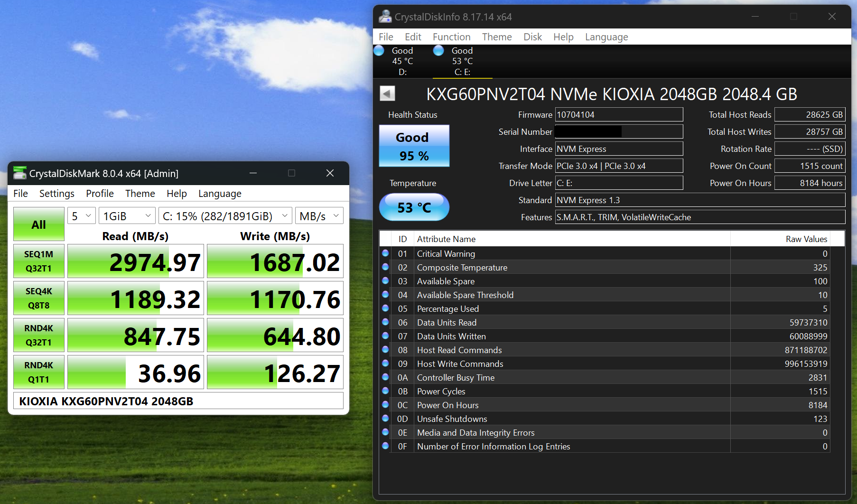Image resolution: width=857 pixels, height=504 pixels.
Task: Open CrystalDiskMark Help menu
Action: pos(177,194)
